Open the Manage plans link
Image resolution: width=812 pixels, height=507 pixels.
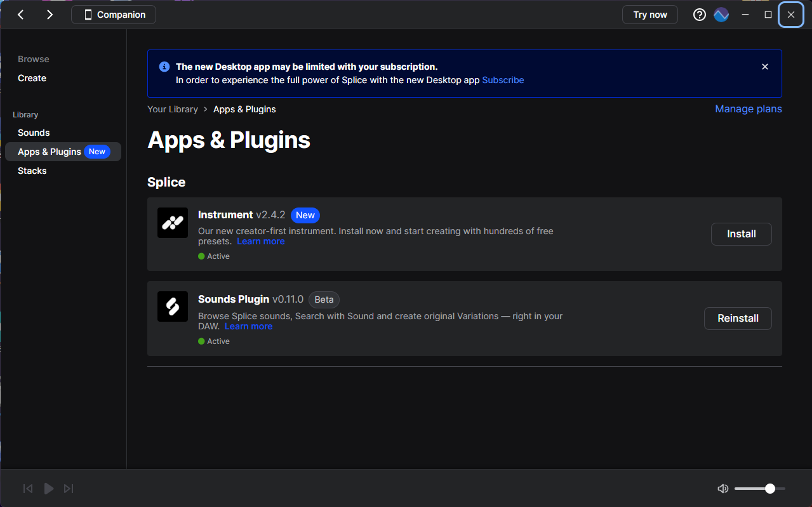[x=749, y=109]
